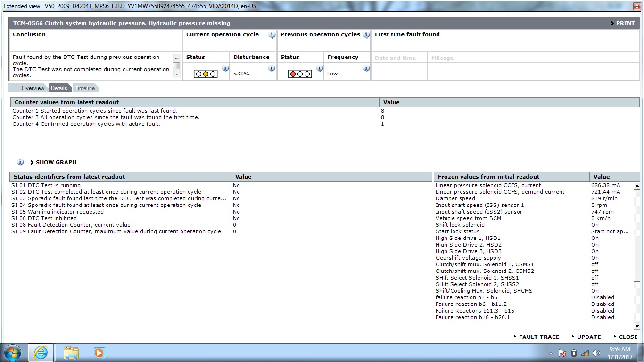Click info icon beside Previous operation cycles
Viewport: 644px width, 362px height.
coord(366,35)
